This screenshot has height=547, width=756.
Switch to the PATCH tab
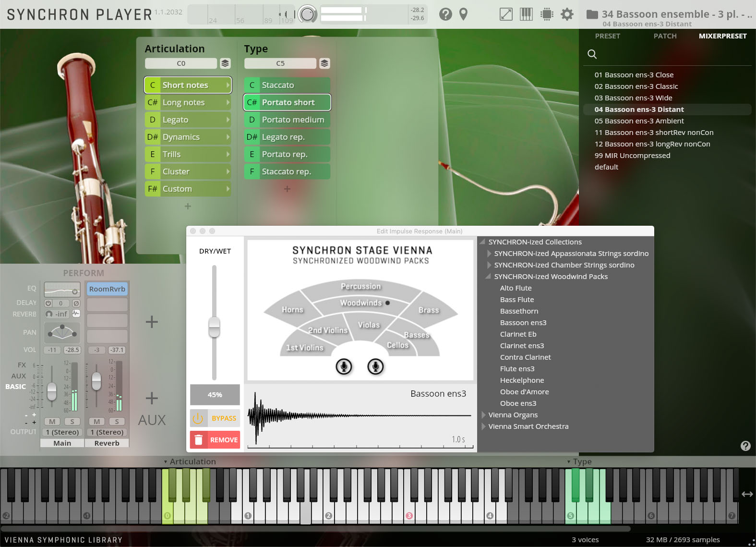coord(665,36)
